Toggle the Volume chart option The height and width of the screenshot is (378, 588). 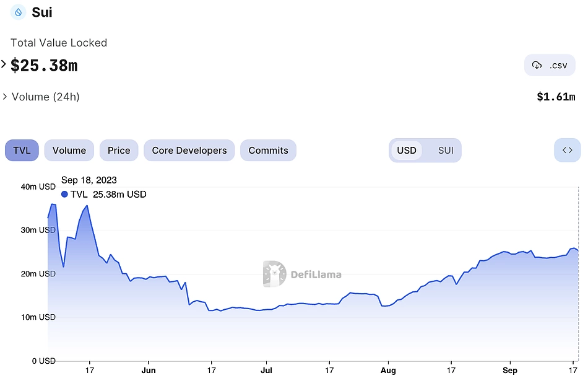click(69, 150)
